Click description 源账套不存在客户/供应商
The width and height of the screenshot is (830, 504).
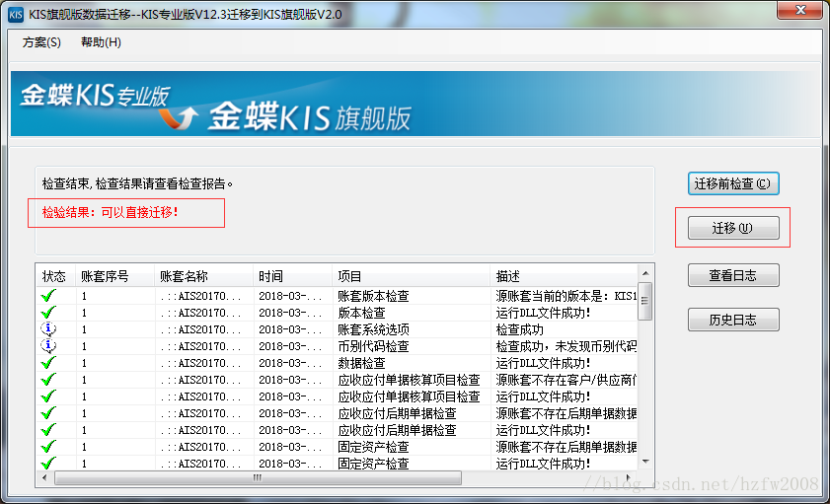point(566,380)
